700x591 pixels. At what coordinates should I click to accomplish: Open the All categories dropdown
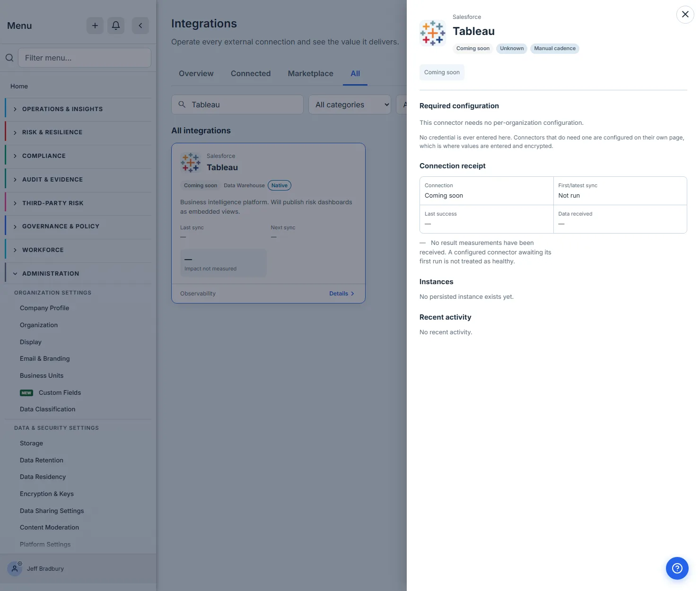[x=350, y=104]
